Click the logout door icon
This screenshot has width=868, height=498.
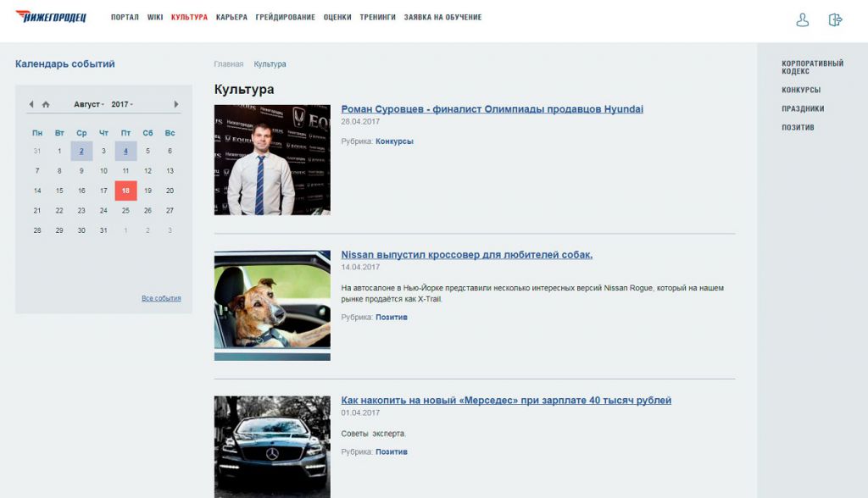pos(835,20)
